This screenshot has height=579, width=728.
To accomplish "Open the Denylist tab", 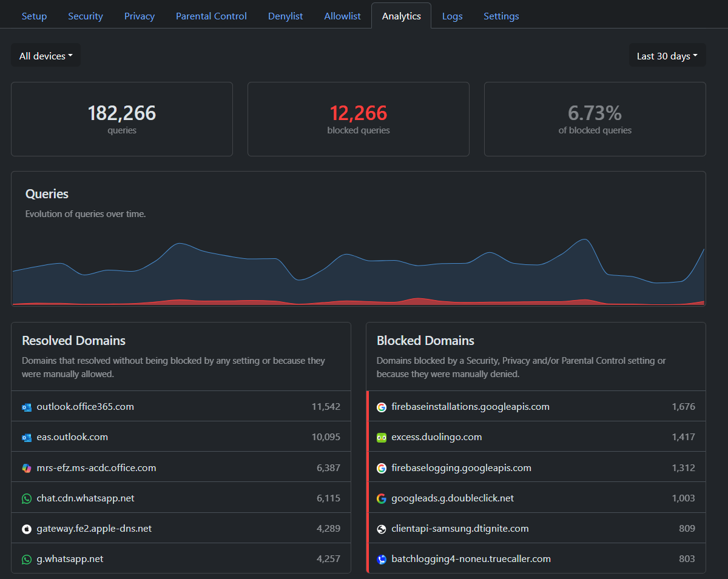I will coord(285,16).
